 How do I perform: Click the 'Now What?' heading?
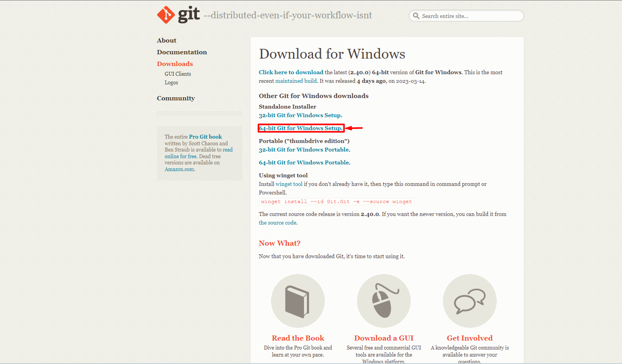coord(279,243)
